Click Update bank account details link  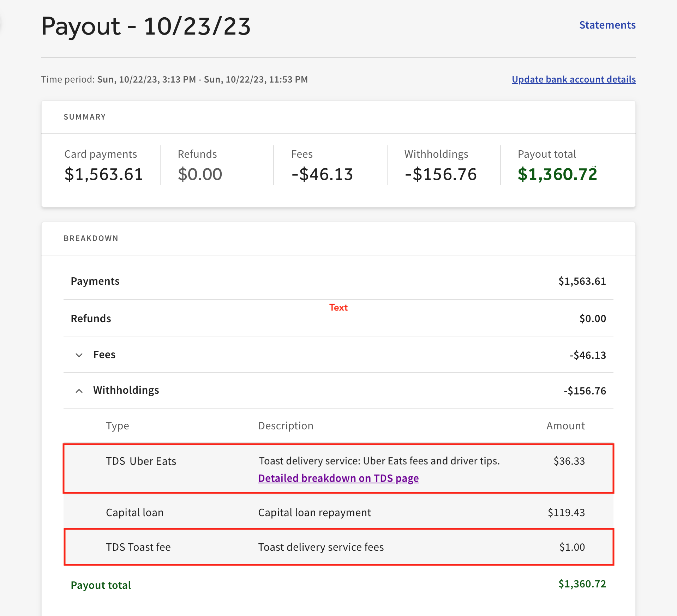(x=574, y=79)
